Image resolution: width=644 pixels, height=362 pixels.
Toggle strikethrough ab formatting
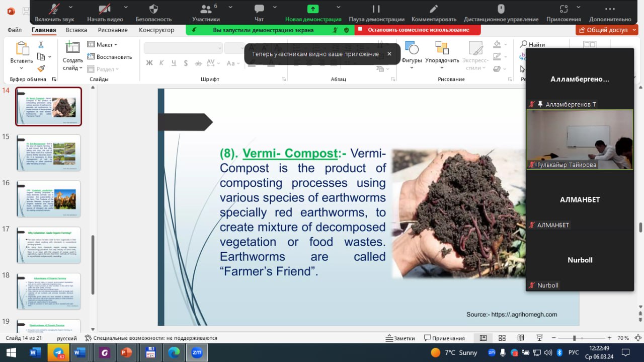point(198,63)
